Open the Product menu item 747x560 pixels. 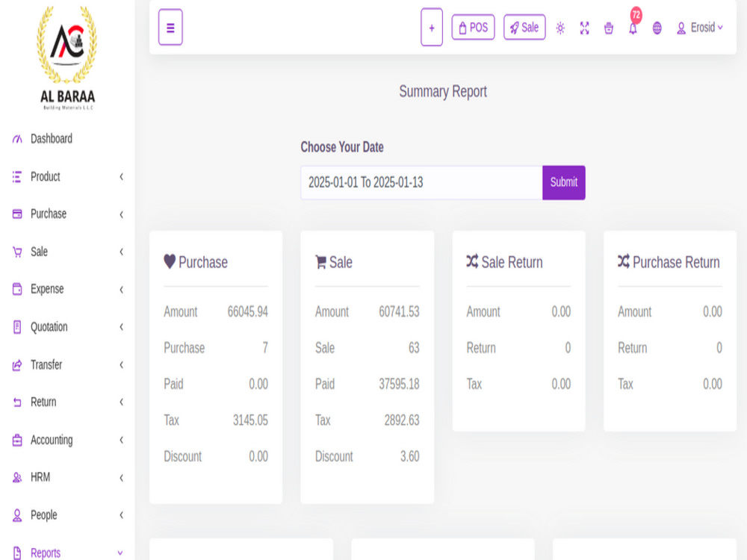click(x=46, y=177)
